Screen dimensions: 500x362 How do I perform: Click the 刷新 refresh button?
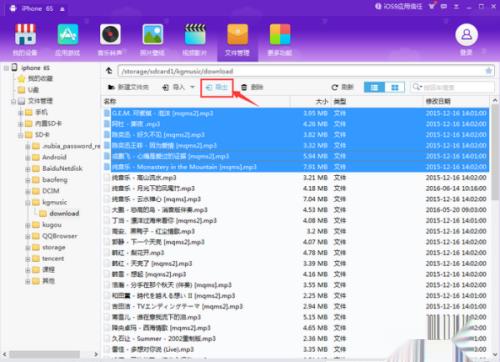(x=342, y=87)
